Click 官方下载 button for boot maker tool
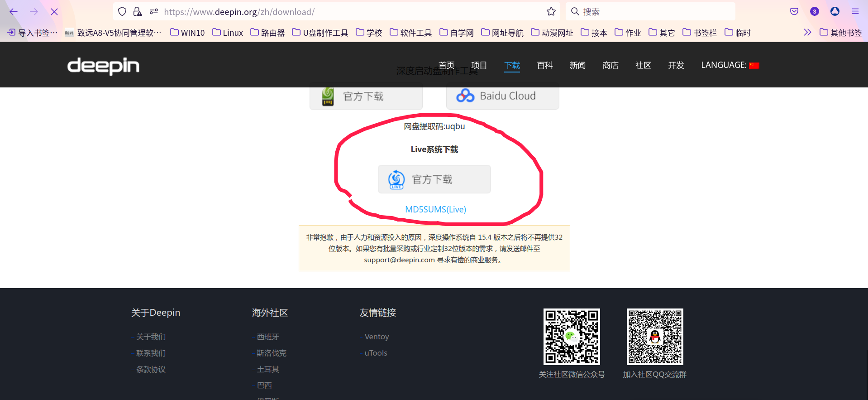 tap(366, 97)
